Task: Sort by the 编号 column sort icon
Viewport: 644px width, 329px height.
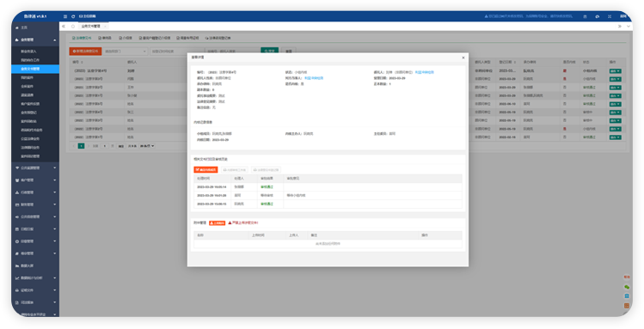Action: (x=83, y=63)
